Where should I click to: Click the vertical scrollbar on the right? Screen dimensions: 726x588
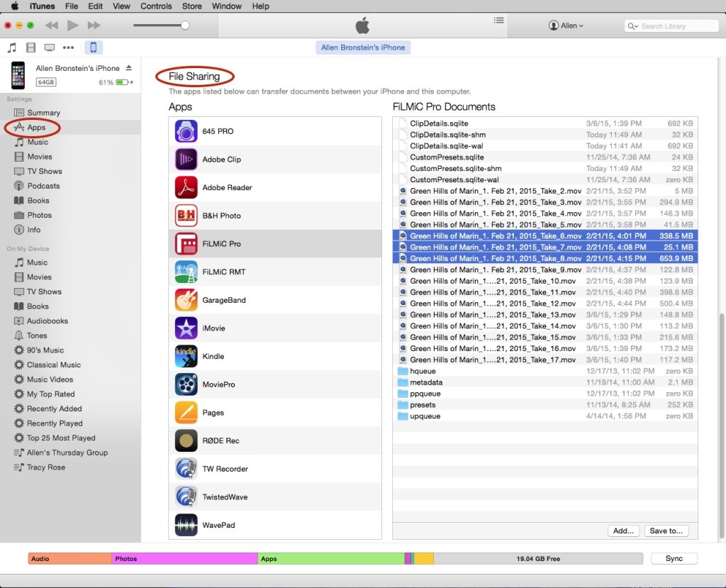tap(721, 426)
